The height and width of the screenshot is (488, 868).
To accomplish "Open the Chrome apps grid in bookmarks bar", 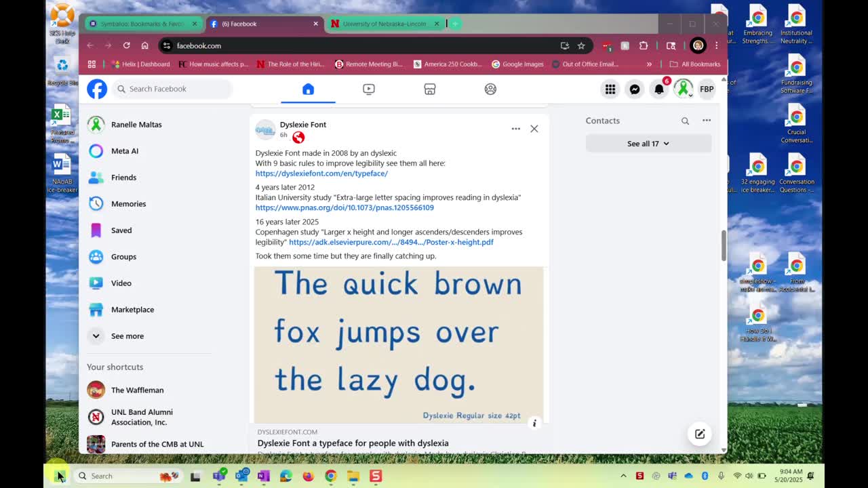I will 92,64.
